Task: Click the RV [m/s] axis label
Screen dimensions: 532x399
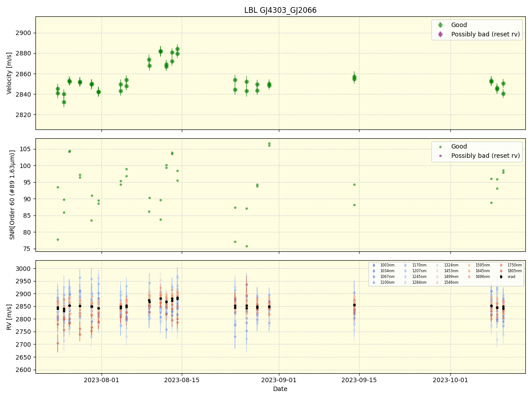Action: [x=9, y=317]
